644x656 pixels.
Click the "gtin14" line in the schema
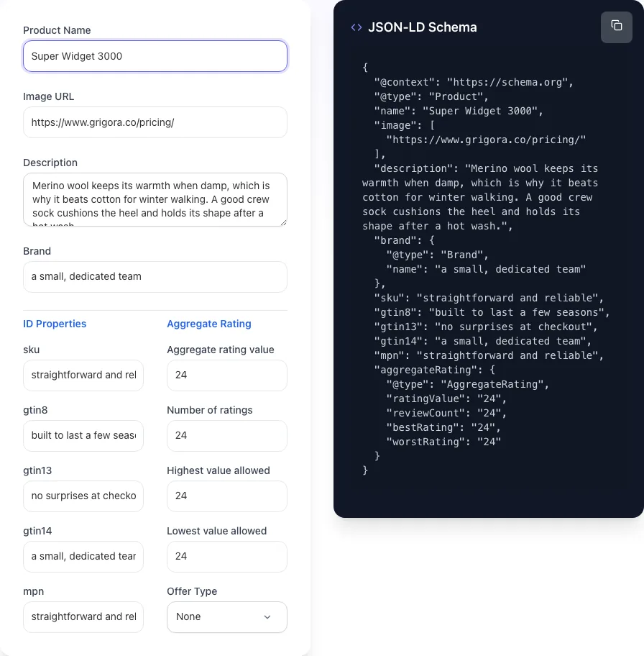pyautogui.click(x=482, y=341)
